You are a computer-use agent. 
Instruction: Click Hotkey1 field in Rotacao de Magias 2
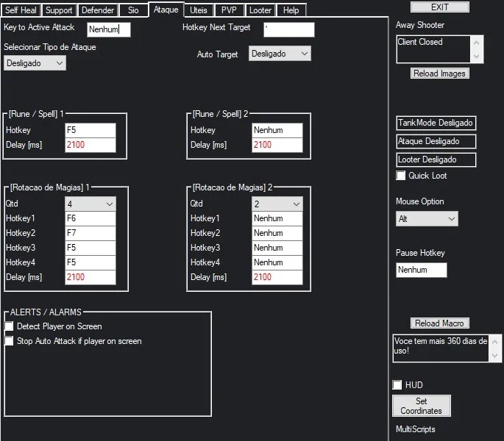click(x=277, y=218)
